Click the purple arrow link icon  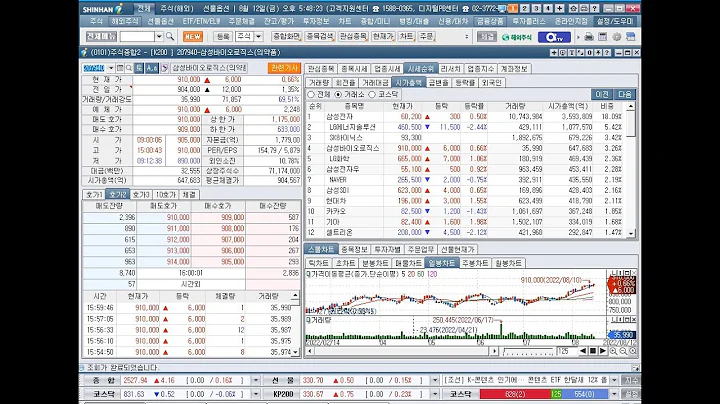click(x=164, y=68)
